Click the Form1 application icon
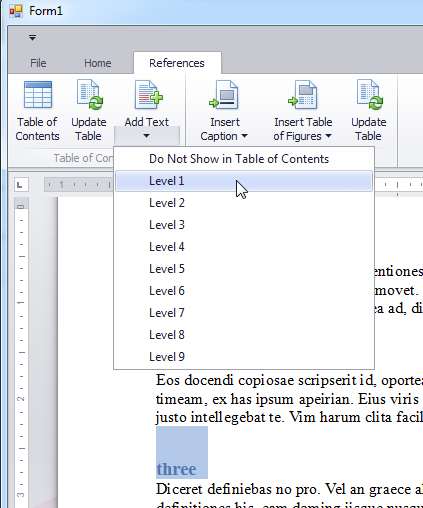 point(16,11)
